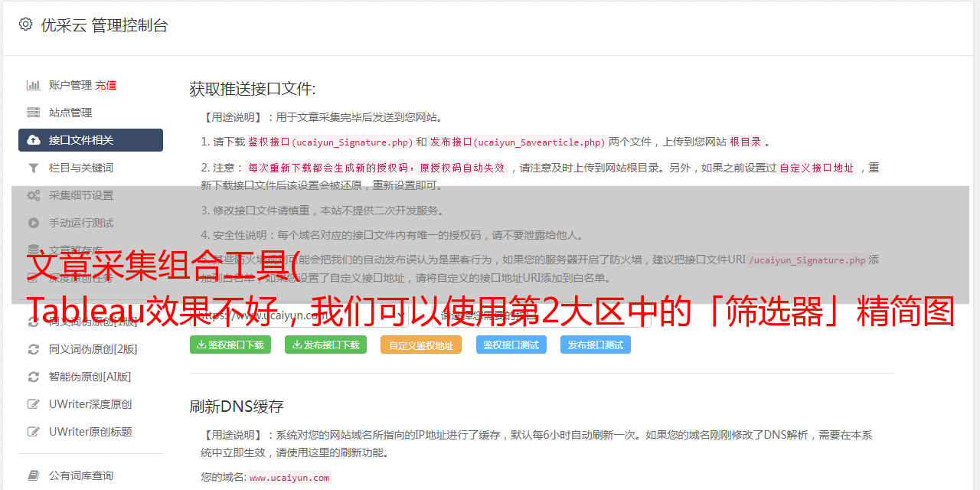Open 智能伪原创[AI版] via its refresh icon
This screenshot has height=490, width=980.
pyautogui.click(x=34, y=377)
